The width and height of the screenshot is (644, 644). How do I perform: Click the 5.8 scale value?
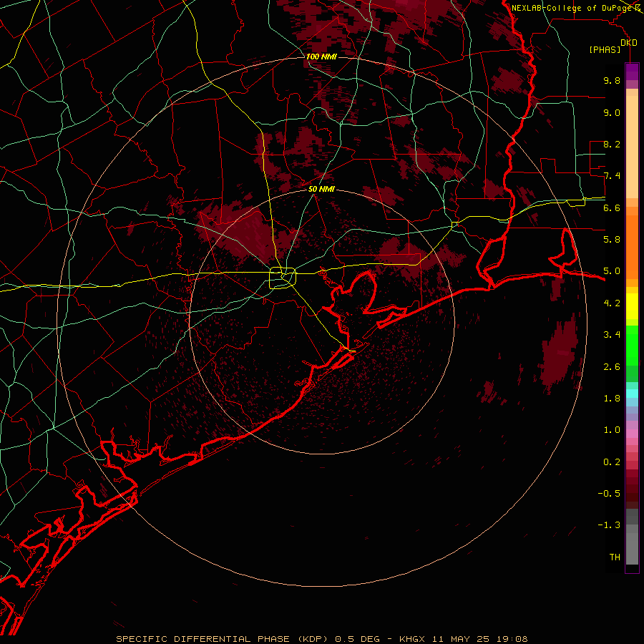(x=612, y=240)
